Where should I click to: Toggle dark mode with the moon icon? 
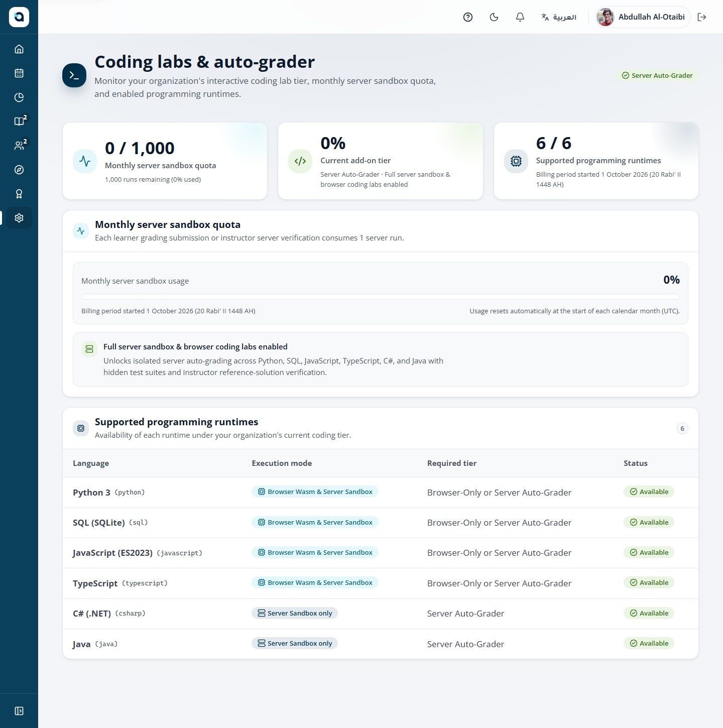494,17
